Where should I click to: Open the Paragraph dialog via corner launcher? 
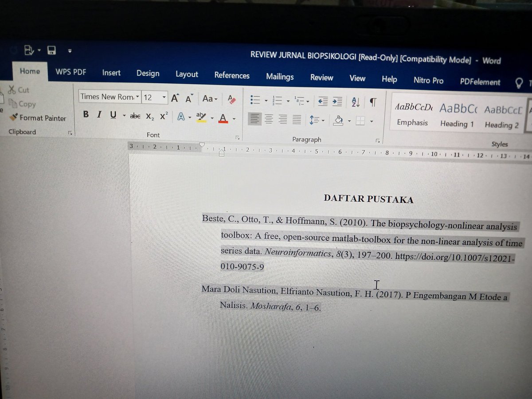[378, 141]
